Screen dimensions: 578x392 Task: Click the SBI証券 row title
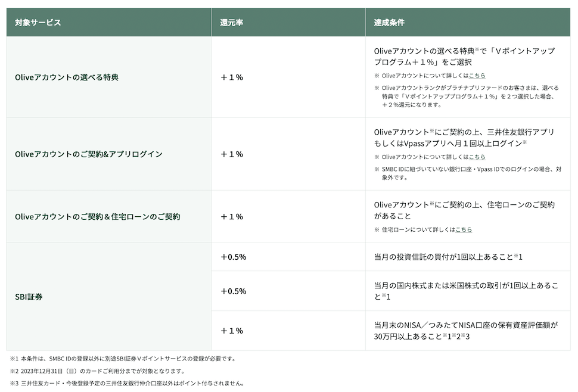[x=29, y=297]
